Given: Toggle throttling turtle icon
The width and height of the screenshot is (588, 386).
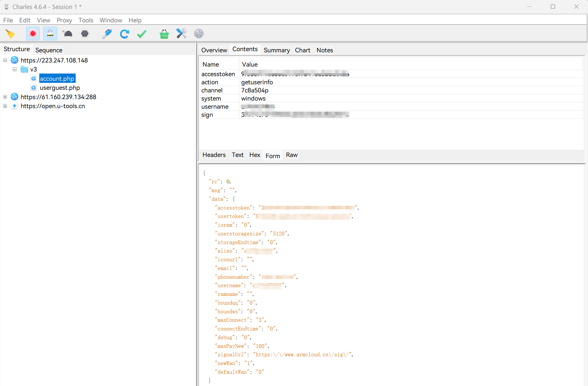Looking at the screenshot, I should pos(67,34).
